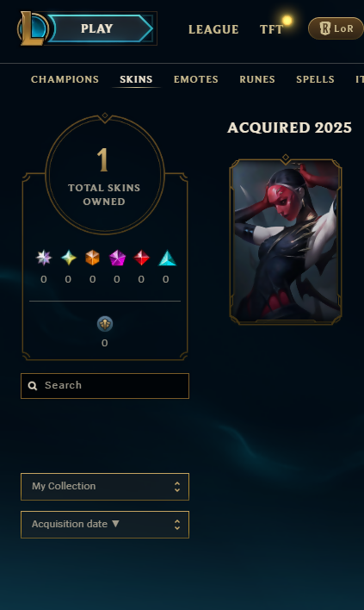Click the red diamond Epic gem icon
The height and width of the screenshot is (610, 364).
coord(141,258)
